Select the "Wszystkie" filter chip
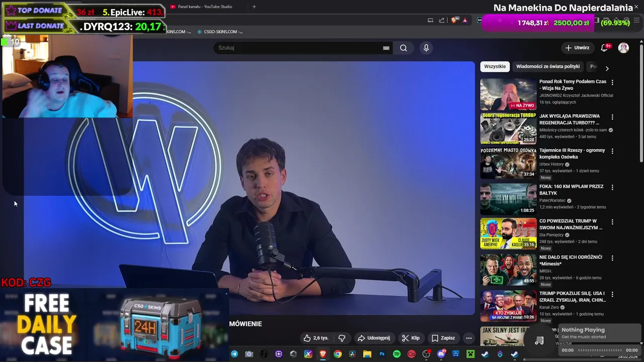This screenshot has height=362, width=644. [x=495, y=66]
